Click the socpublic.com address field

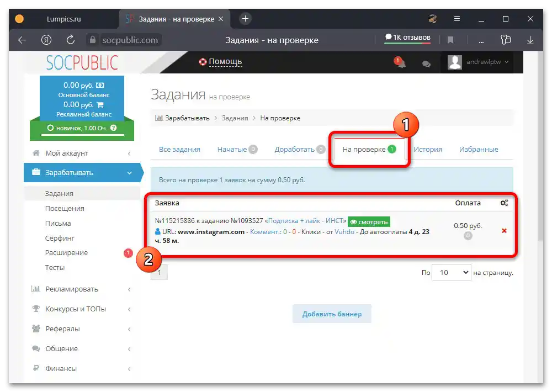[130, 40]
